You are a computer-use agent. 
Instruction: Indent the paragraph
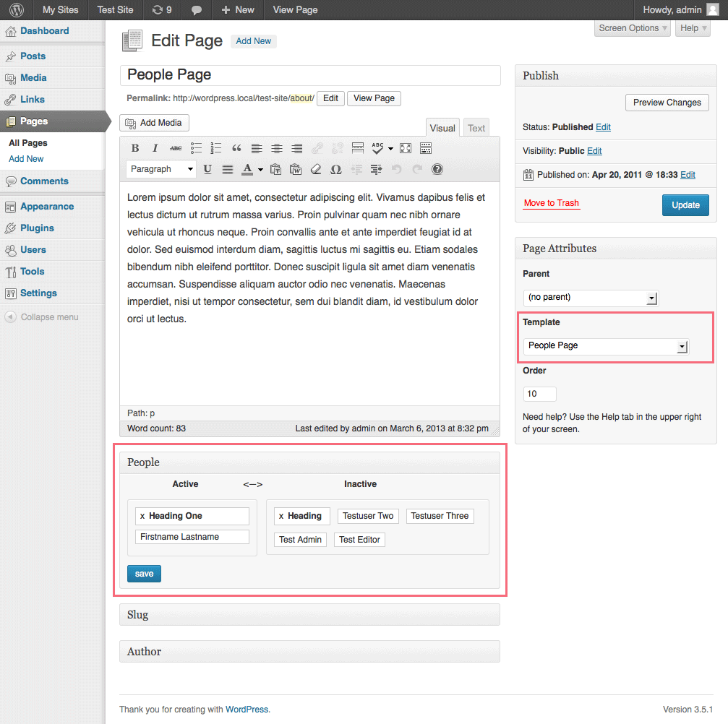tap(377, 169)
